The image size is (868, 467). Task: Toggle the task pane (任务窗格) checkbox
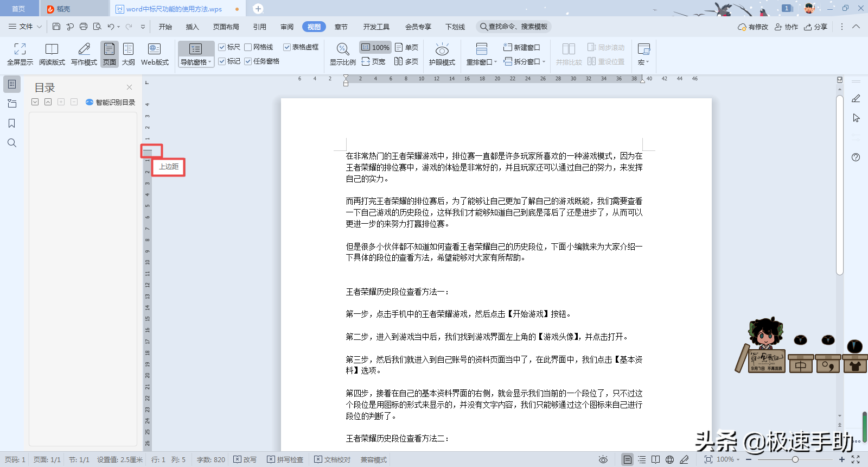point(248,61)
